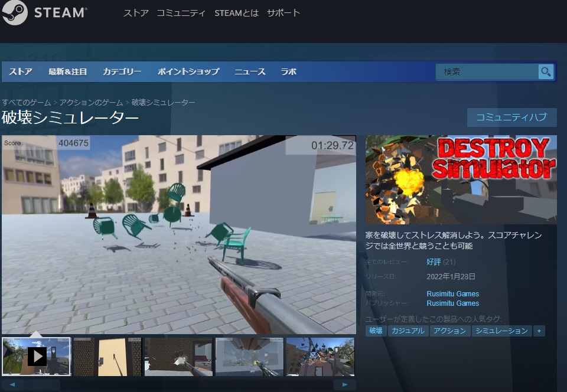
Task: Click the thumbnail strip scrollbar track
Action: pos(178,385)
